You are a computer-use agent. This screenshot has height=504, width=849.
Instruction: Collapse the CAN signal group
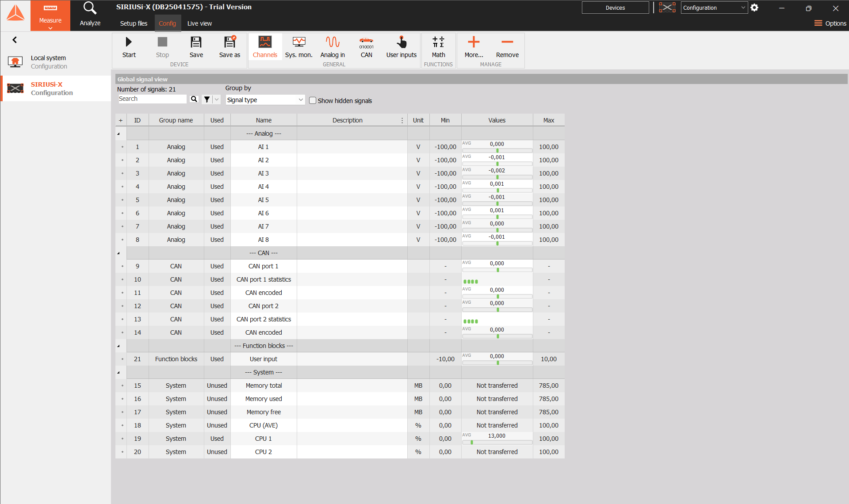(x=119, y=253)
